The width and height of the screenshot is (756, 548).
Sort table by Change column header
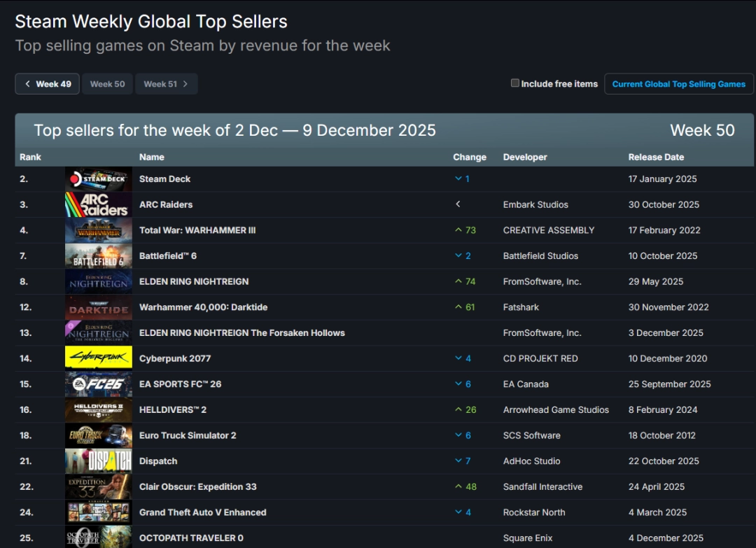469,157
